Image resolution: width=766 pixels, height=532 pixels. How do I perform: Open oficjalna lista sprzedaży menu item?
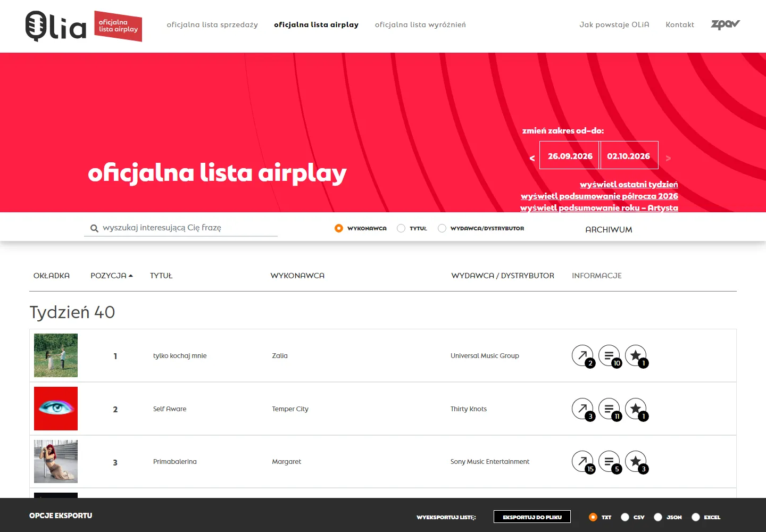212,24
